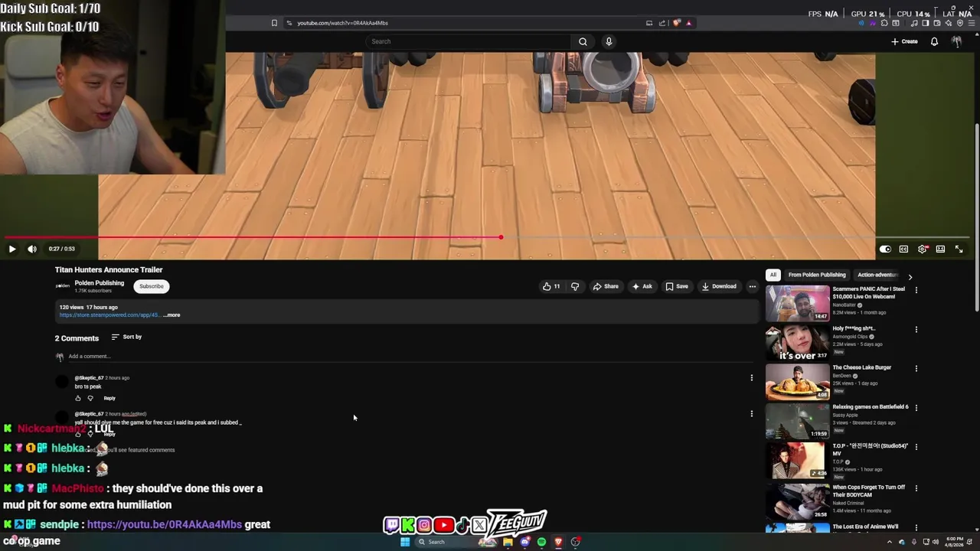
Task: Open the 'Scammers PANIC' video thumbnail
Action: coord(798,303)
